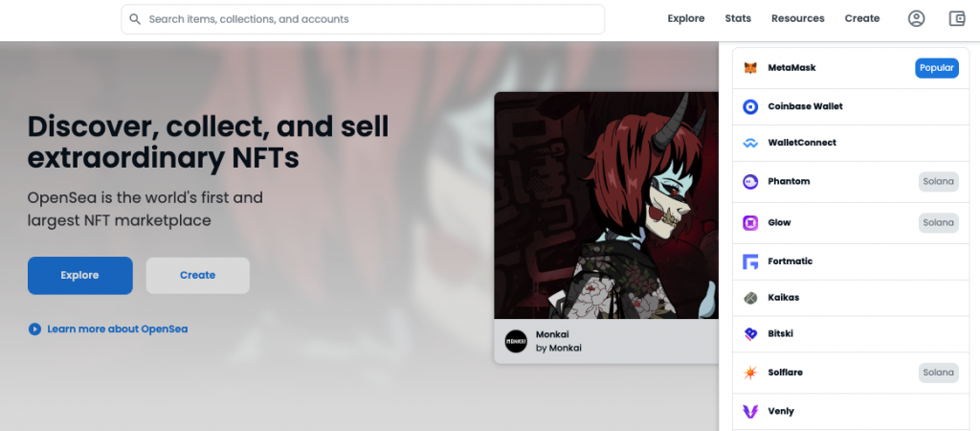Focus the search items and collections field
The height and width of the screenshot is (431, 980).
coord(363,19)
